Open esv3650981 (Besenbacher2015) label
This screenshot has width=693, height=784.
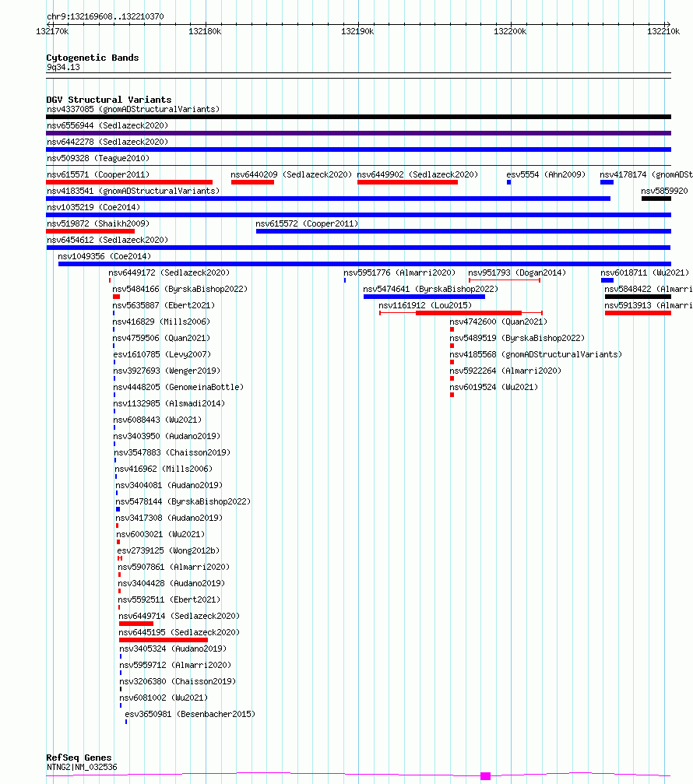click(x=190, y=714)
